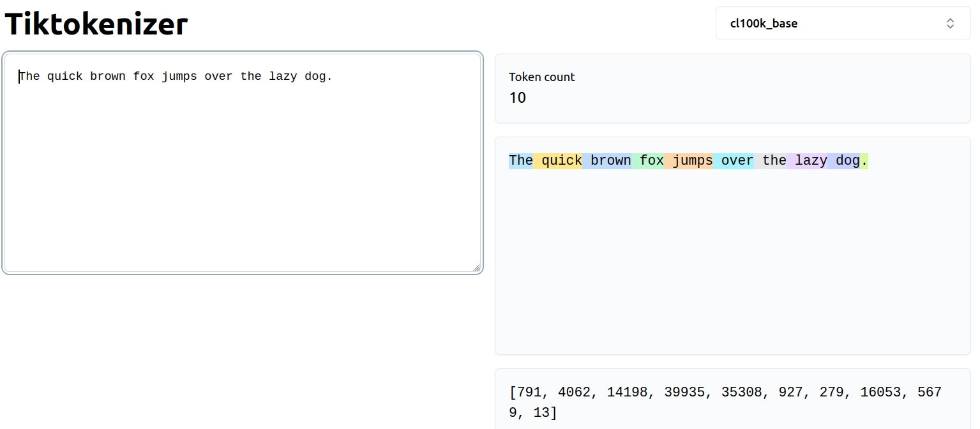Click the "Token count" label
980x429 pixels.
(x=541, y=77)
